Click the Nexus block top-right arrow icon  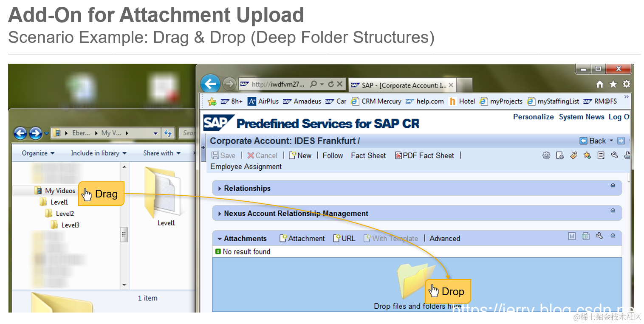pyautogui.click(x=613, y=211)
